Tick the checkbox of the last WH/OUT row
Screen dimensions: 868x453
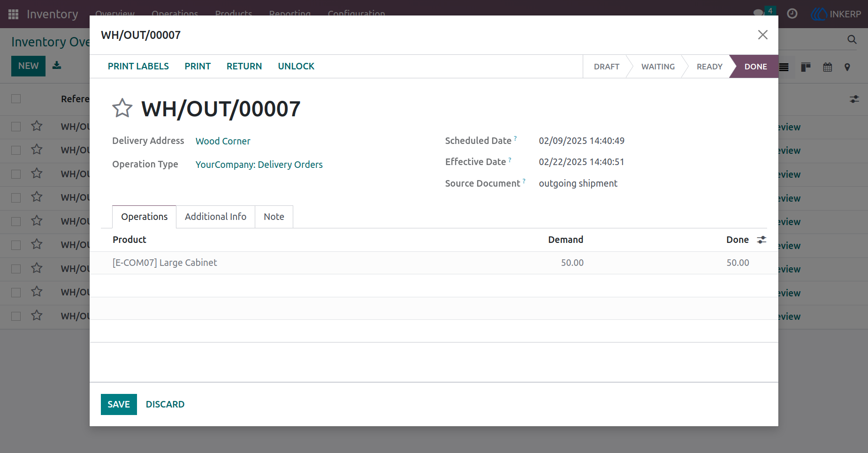(x=16, y=316)
